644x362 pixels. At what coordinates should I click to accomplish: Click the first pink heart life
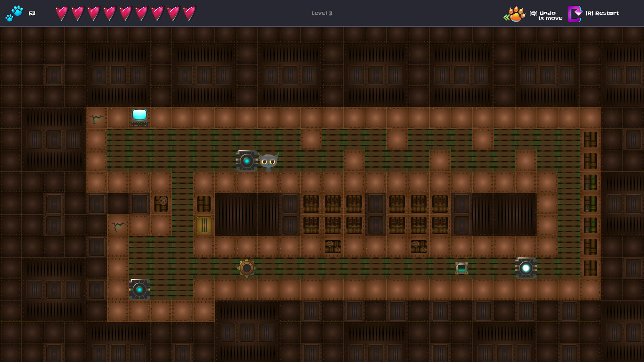[61, 14]
